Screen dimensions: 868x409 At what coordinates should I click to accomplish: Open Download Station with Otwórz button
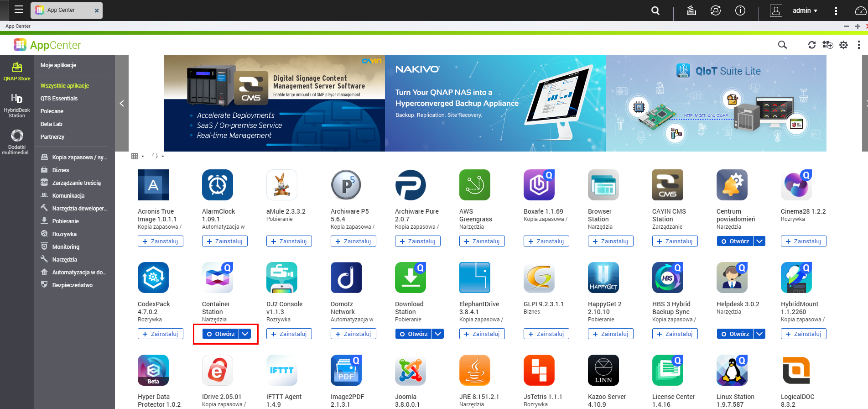pos(414,334)
